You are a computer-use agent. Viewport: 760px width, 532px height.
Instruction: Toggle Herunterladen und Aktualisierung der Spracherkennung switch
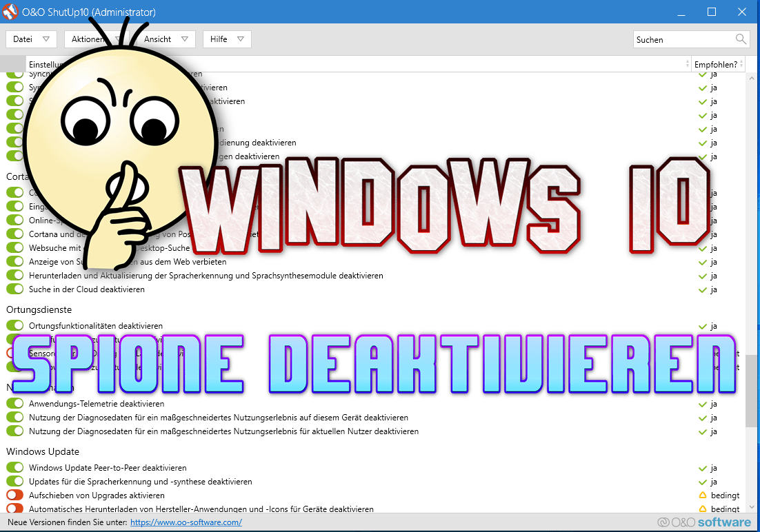(15, 275)
